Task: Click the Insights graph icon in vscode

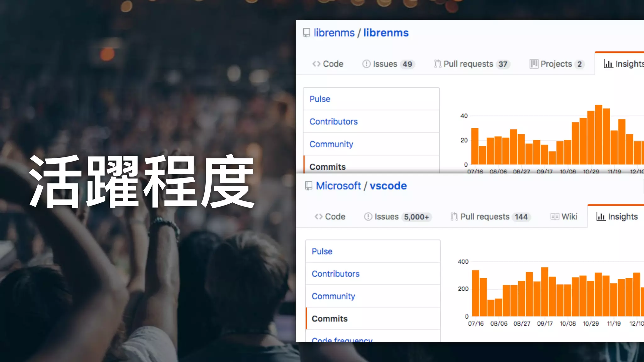Action: 601,217
